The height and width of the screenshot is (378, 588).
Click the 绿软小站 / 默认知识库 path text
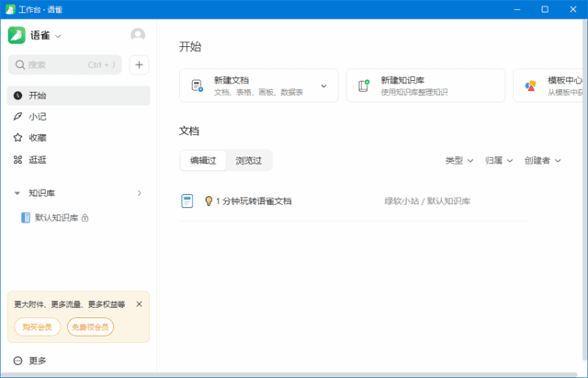coord(427,201)
